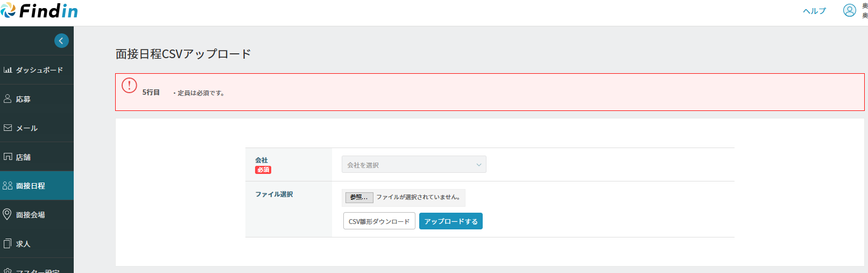
Task: Open the メール sidebar item
Action: pyautogui.click(x=26, y=128)
